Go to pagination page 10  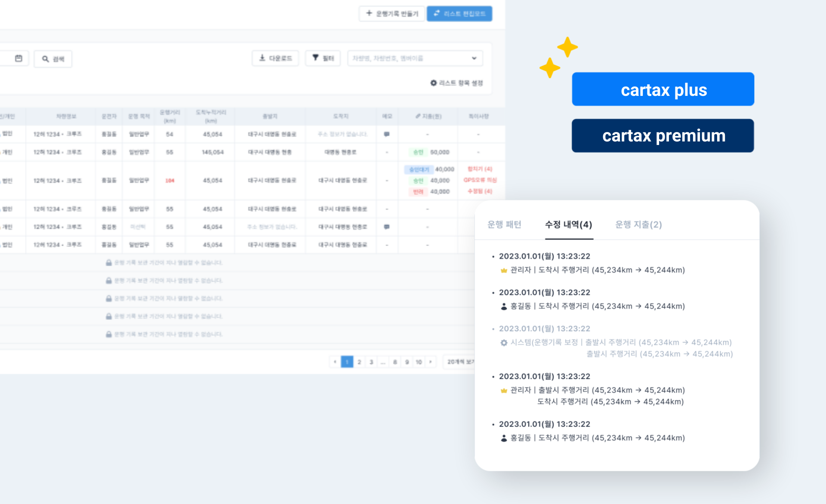click(419, 362)
